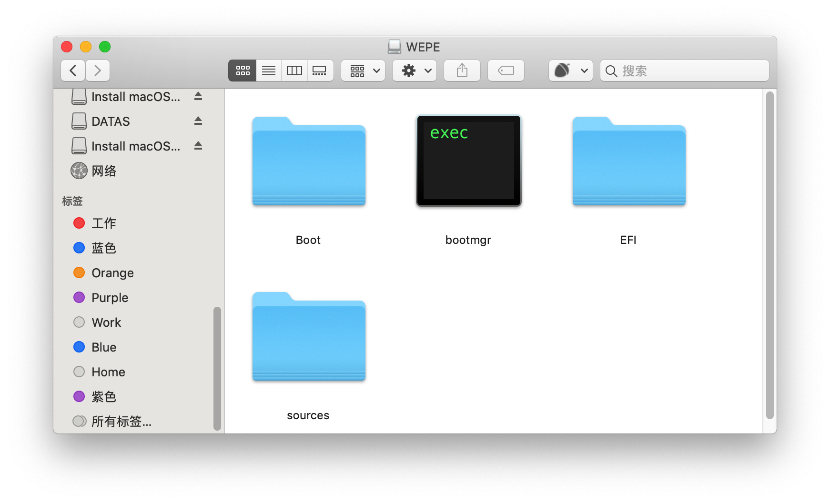
Task: Switch to icon view mode
Action: (x=243, y=71)
